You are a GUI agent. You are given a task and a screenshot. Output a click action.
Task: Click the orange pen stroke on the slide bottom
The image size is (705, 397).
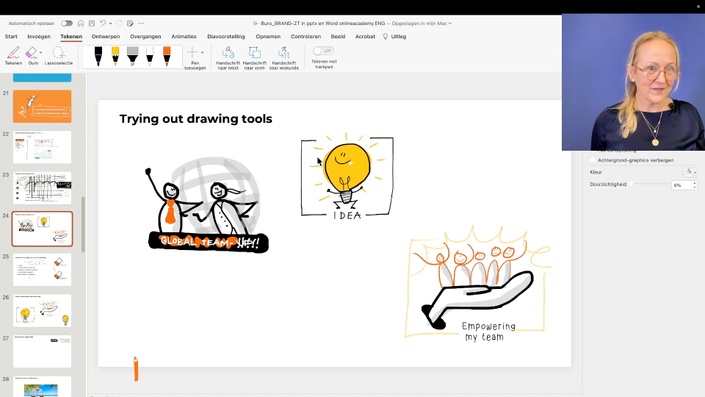click(136, 369)
